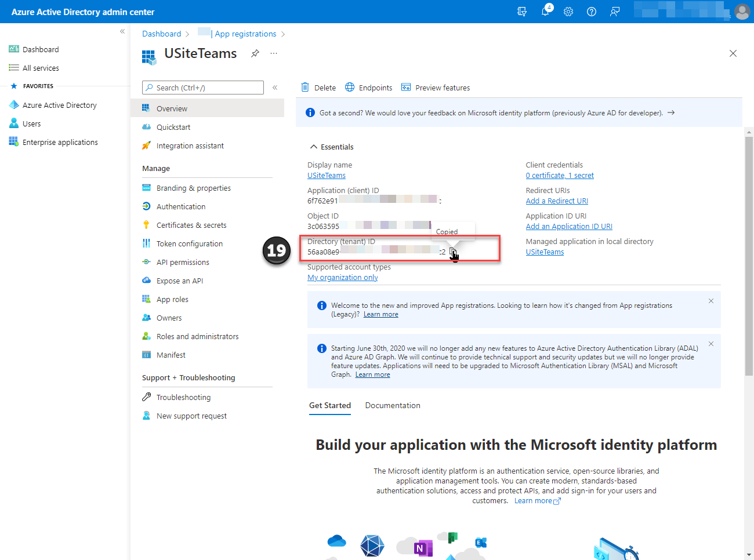Image resolution: width=754 pixels, height=560 pixels.
Task: Pin the USiteTeams blade
Action: click(x=255, y=53)
